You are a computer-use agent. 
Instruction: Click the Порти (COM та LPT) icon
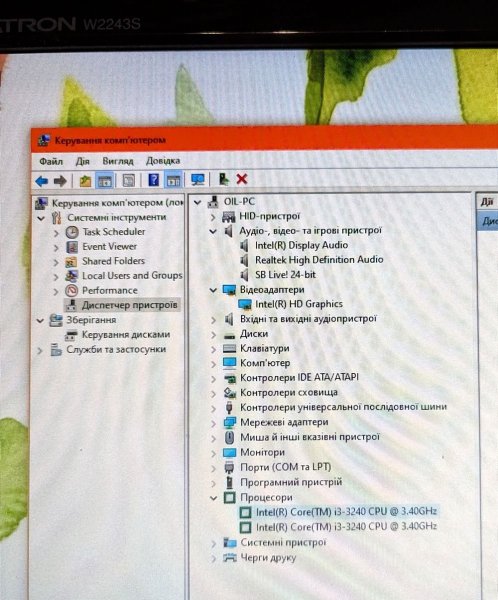229,467
